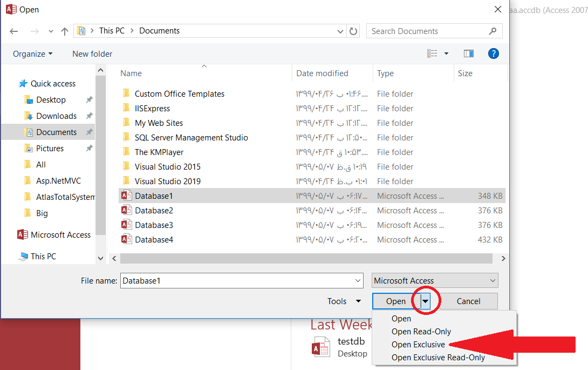Choose Open Read-Only from the menu
This screenshot has height=370, width=588.
coord(421,332)
